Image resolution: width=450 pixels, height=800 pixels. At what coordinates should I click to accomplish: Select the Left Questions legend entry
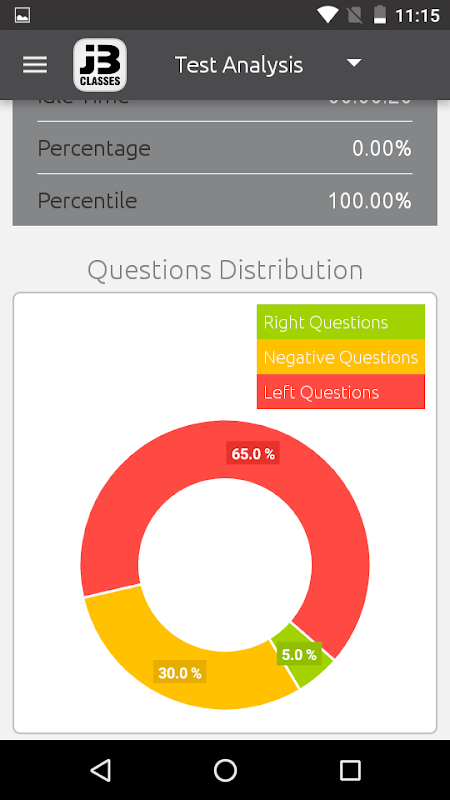coord(341,391)
